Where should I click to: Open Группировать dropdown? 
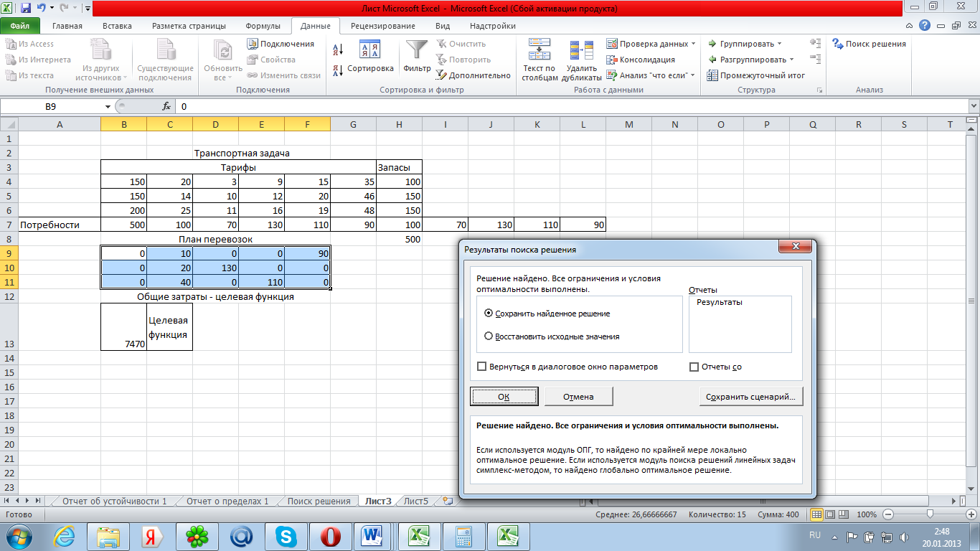[x=780, y=44]
